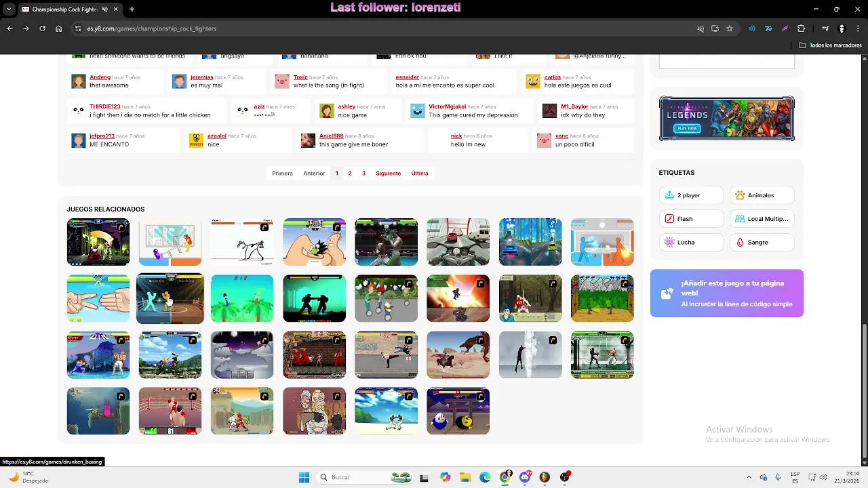Click the browser forward arrow
Image resolution: width=868 pixels, height=488 pixels.
click(x=26, y=28)
